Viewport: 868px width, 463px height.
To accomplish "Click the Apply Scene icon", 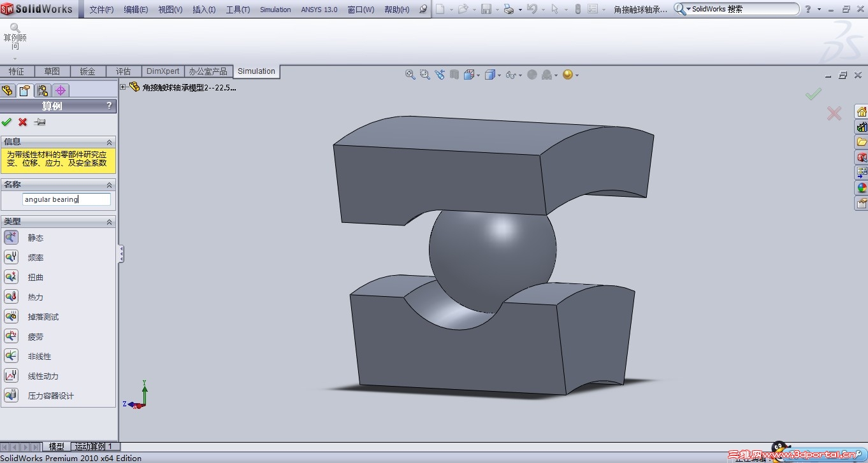I will coord(547,75).
